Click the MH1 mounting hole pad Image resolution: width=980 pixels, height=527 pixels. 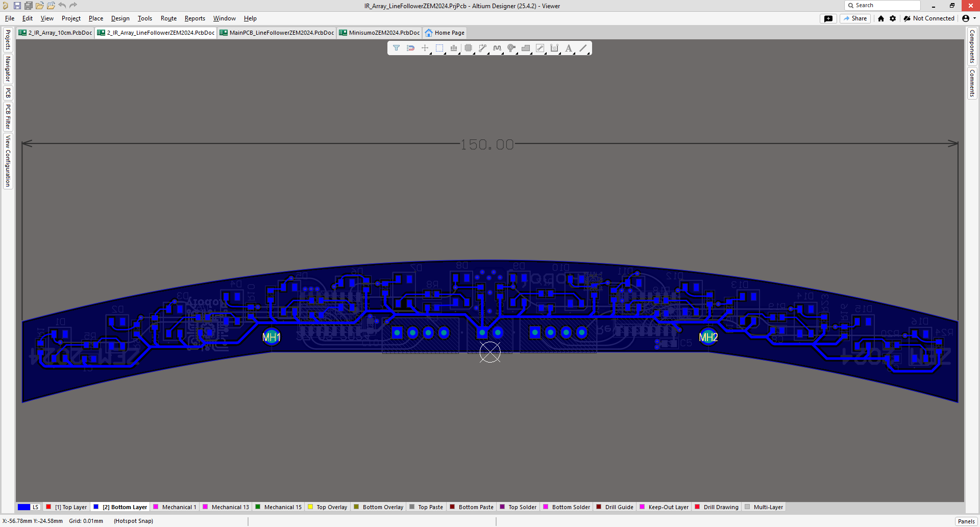point(272,337)
